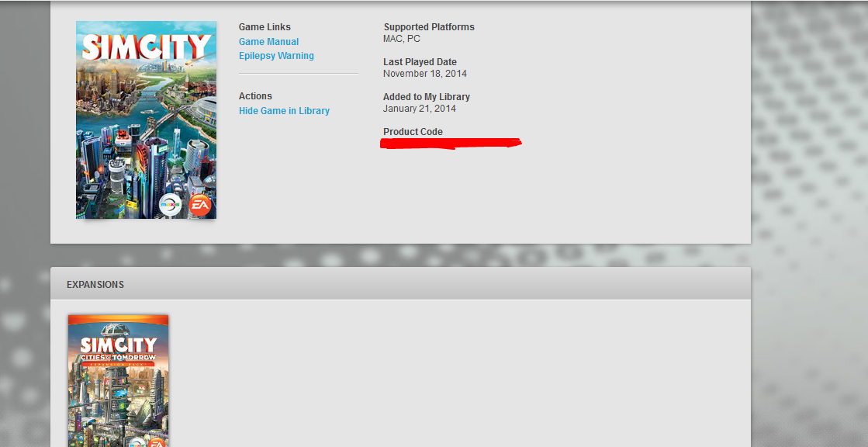Click the EXPANSIONS section header

pos(95,285)
